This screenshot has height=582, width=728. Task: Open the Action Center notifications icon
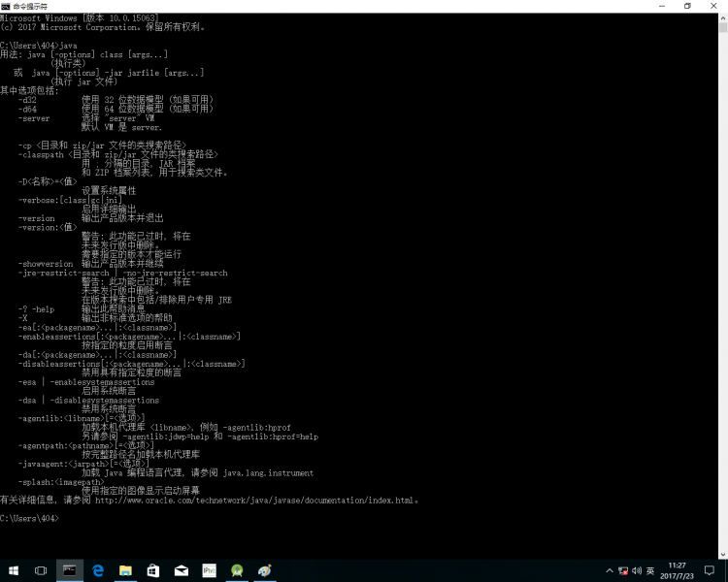coord(710,570)
